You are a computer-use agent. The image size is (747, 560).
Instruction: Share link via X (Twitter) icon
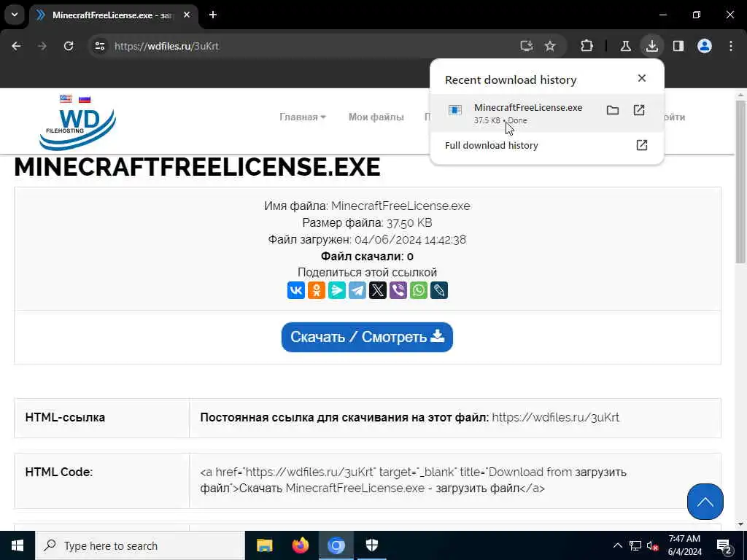[378, 290]
